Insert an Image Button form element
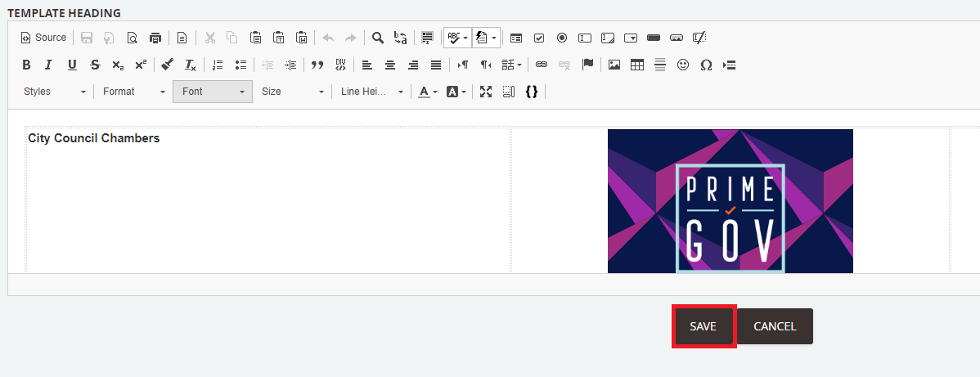Screen dimensions: 980x377 coord(677,38)
